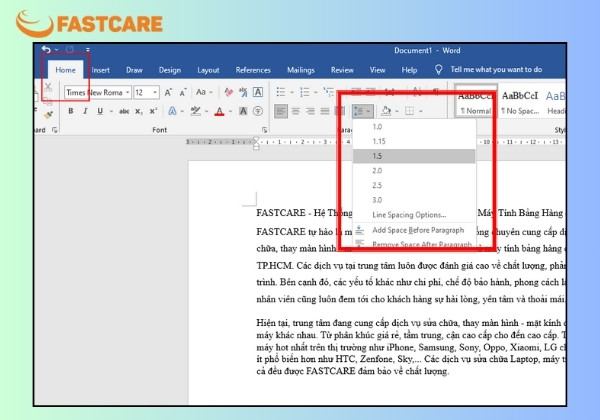Open Line Spacing Options...
This screenshot has width=600, height=420.
(414, 215)
